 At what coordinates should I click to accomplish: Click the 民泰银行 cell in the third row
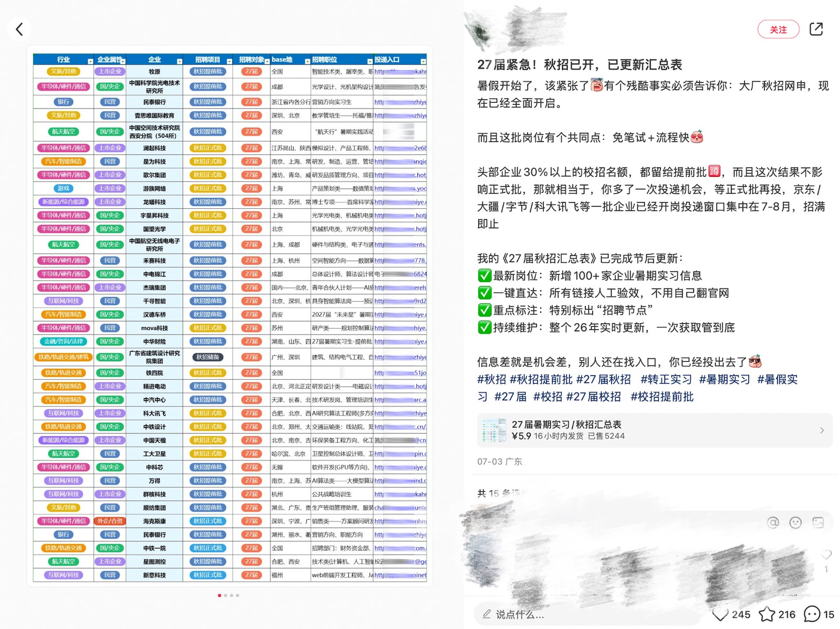[x=154, y=102]
